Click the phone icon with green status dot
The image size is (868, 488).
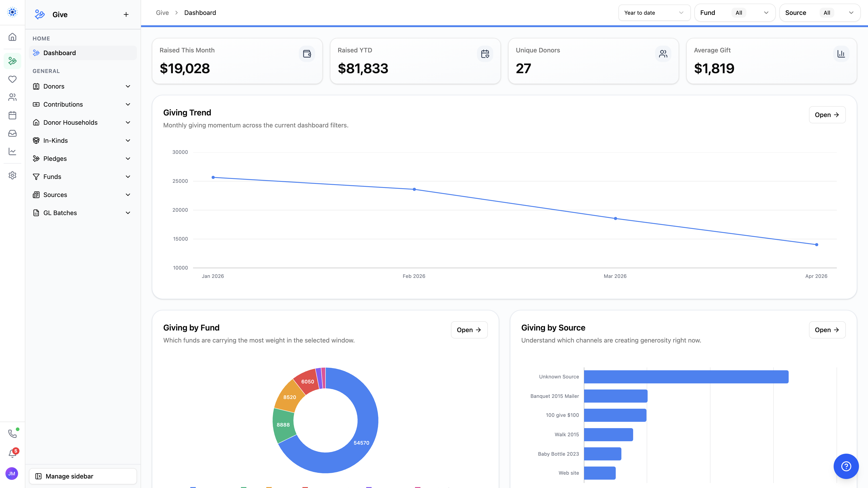click(12, 434)
